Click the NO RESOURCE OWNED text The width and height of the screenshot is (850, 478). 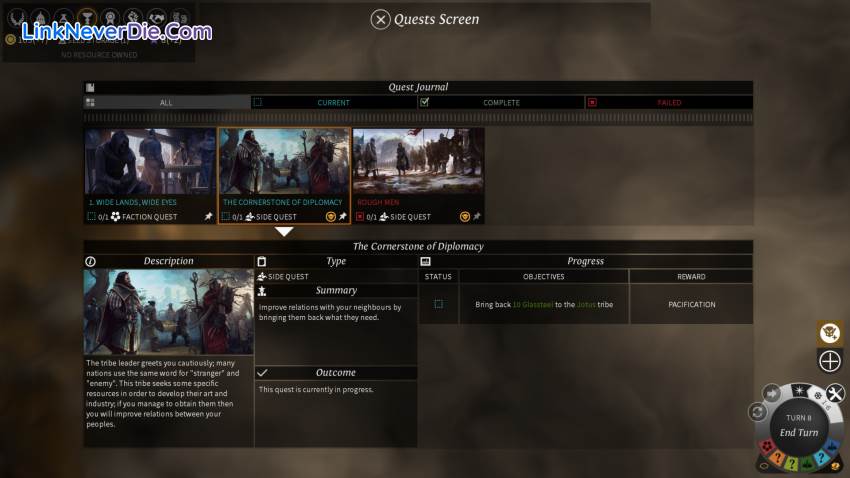(x=99, y=55)
